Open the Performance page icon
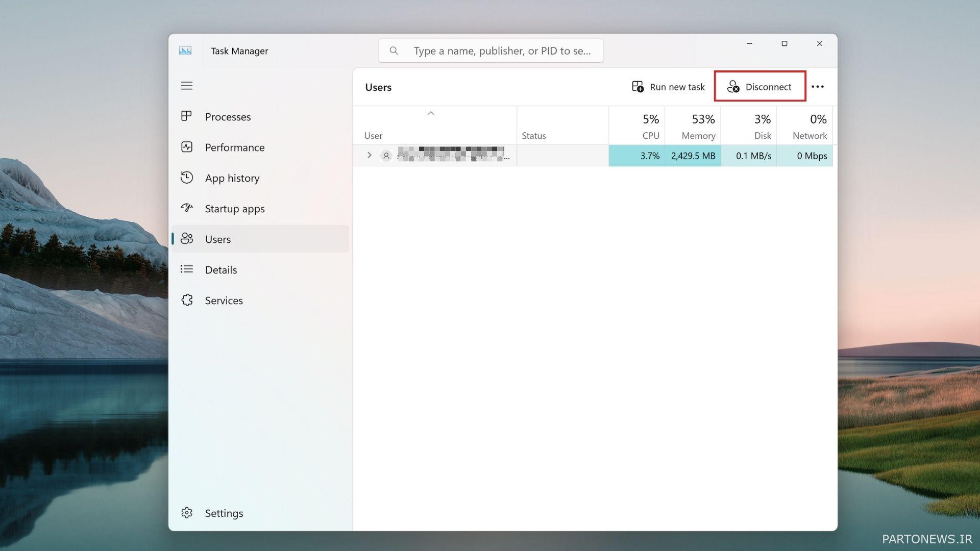 click(x=186, y=147)
